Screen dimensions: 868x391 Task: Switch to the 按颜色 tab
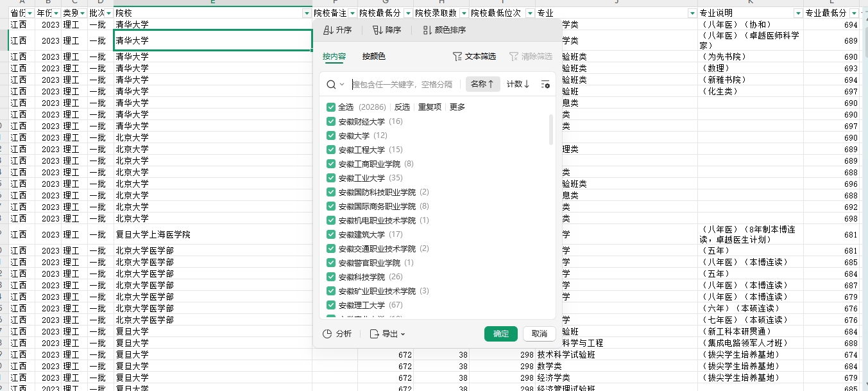(374, 56)
